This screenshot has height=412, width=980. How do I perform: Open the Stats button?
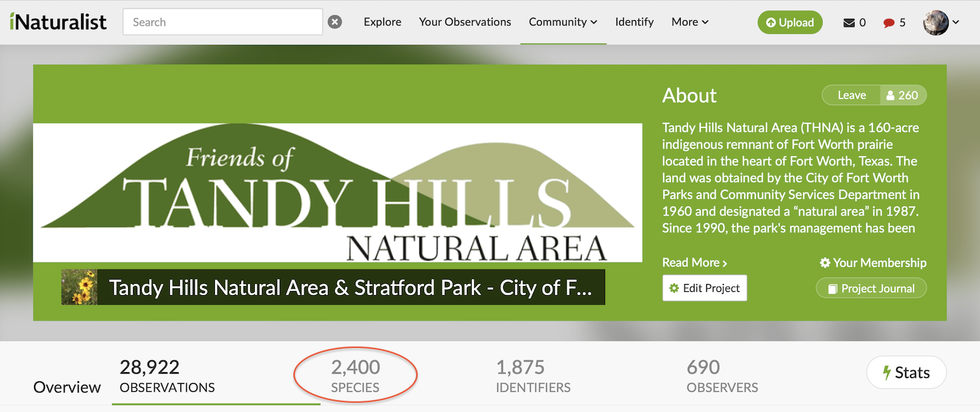coord(906,373)
